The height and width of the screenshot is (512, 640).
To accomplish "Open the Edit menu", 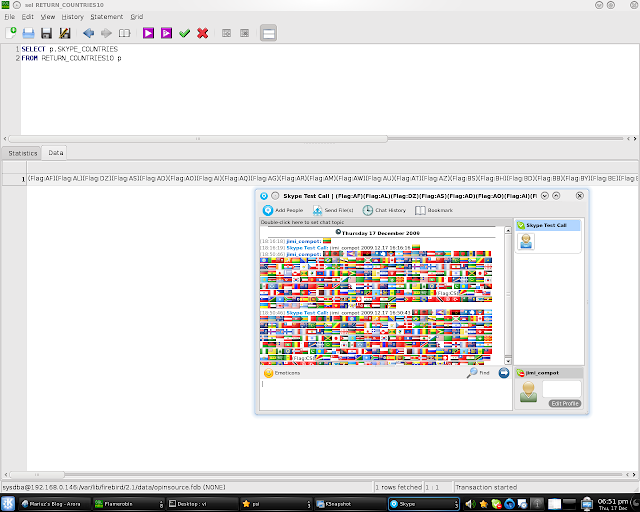I will (x=27, y=17).
